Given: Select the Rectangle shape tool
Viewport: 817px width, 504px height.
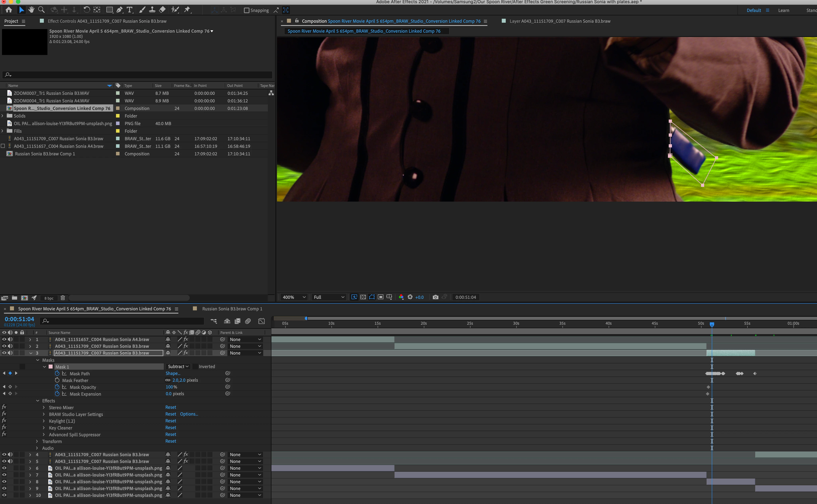Looking at the screenshot, I should (109, 10).
